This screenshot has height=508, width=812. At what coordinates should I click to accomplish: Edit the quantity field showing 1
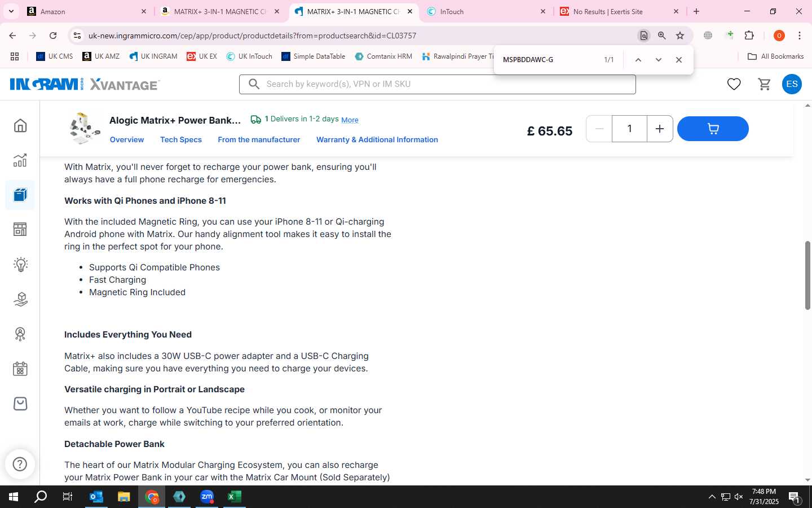(629, 129)
